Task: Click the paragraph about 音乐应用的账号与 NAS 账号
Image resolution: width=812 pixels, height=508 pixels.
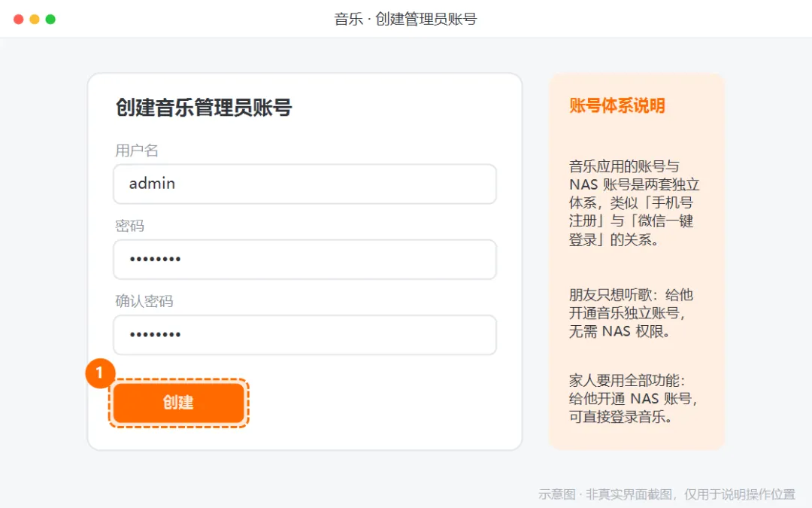Action: click(635, 202)
